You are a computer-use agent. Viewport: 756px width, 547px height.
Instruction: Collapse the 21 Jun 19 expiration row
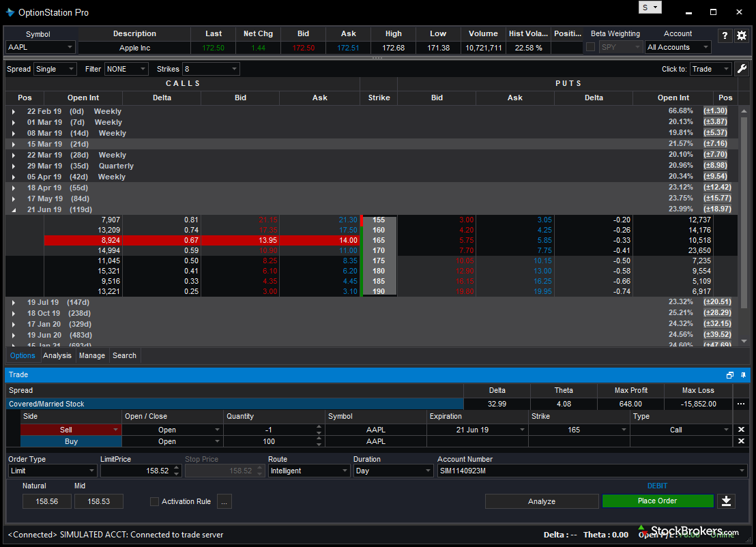pyautogui.click(x=14, y=210)
